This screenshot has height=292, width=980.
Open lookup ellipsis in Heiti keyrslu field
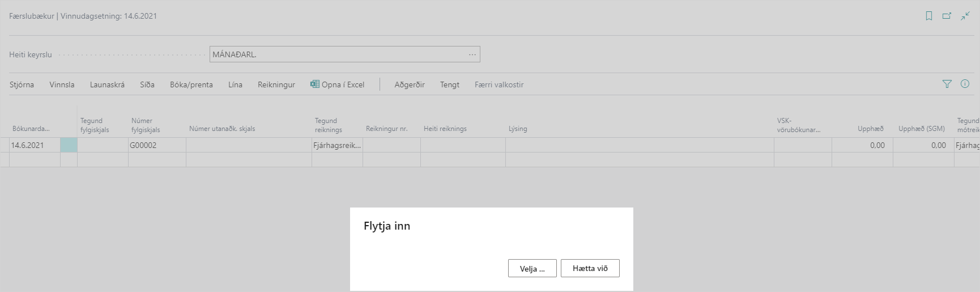(472, 54)
